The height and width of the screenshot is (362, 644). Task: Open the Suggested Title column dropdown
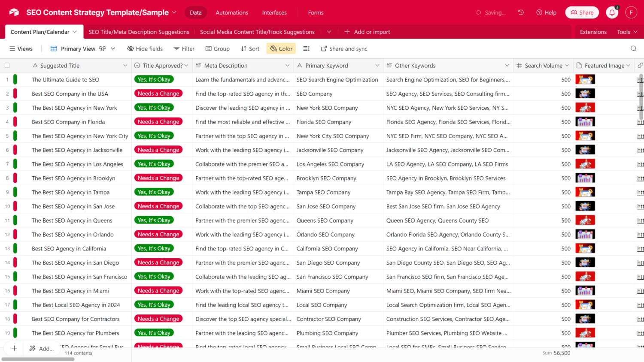125,66
